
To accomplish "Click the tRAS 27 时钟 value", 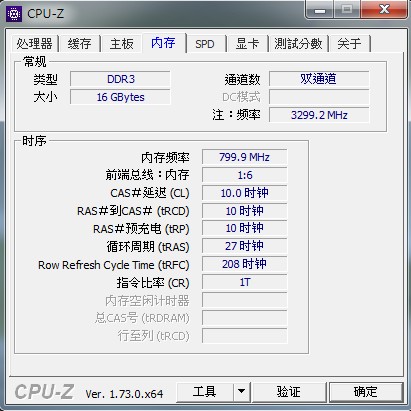I will (x=244, y=247).
